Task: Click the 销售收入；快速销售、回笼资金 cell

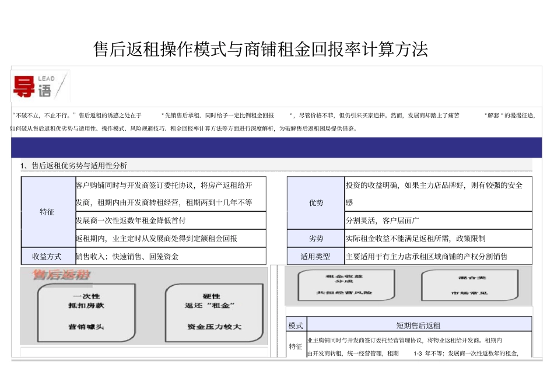Action: click(128, 256)
